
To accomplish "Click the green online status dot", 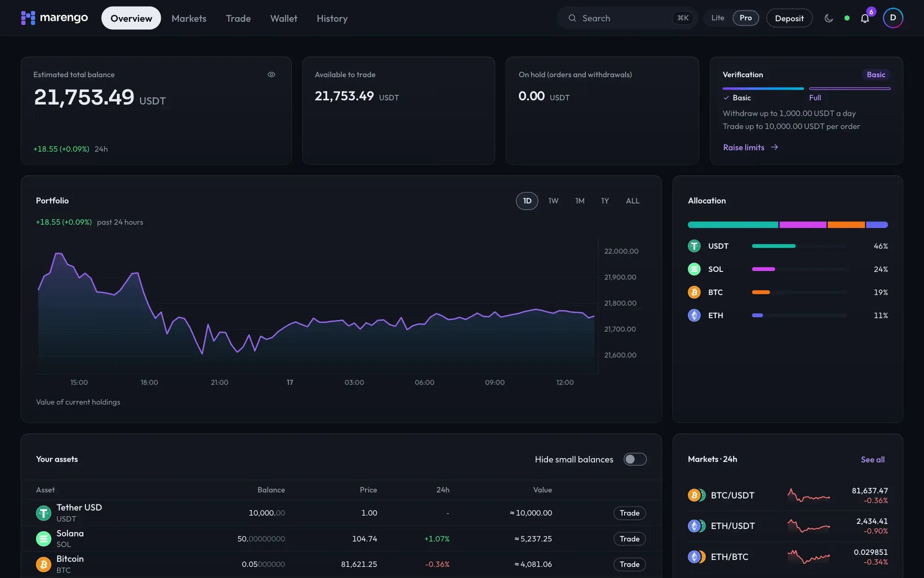I will [x=847, y=18].
